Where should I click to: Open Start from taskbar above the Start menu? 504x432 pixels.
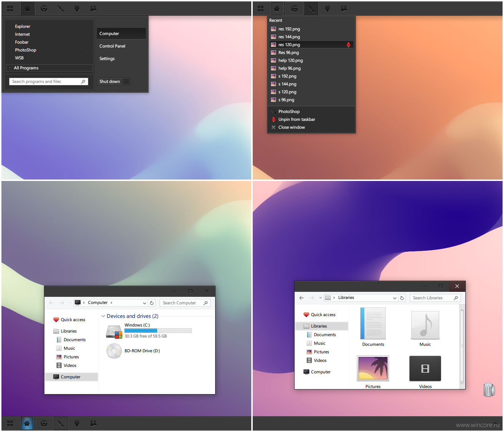click(10, 9)
